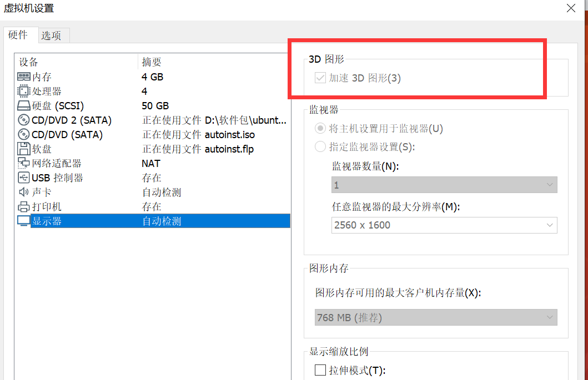This screenshot has width=588, height=380.
Task: Select the 声卡 device row
Action: tap(153, 192)
